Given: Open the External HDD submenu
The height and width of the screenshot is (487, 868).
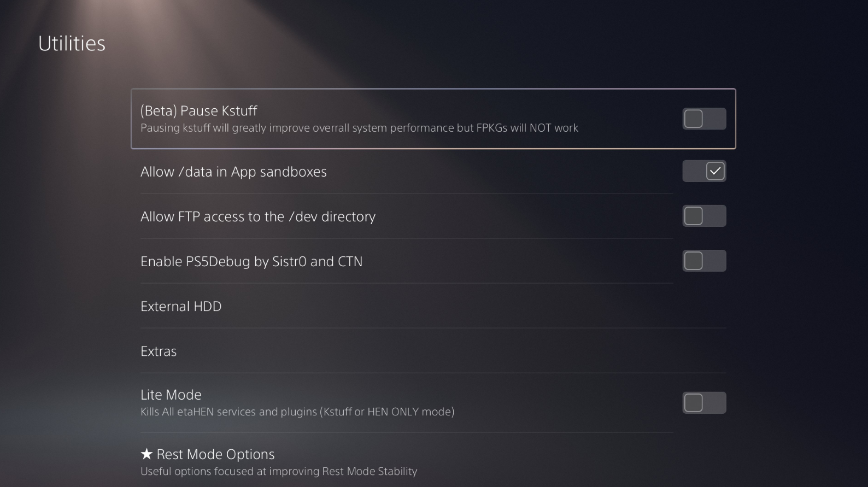Looking at the screenshot, I should coord(181,306).
